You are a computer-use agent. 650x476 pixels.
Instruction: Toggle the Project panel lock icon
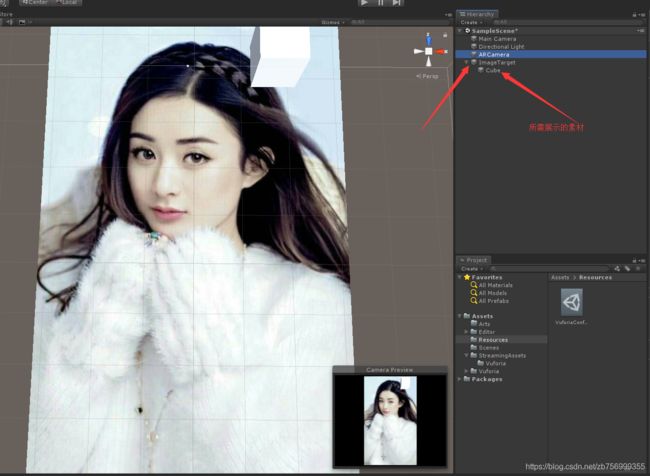coord(634,260)
